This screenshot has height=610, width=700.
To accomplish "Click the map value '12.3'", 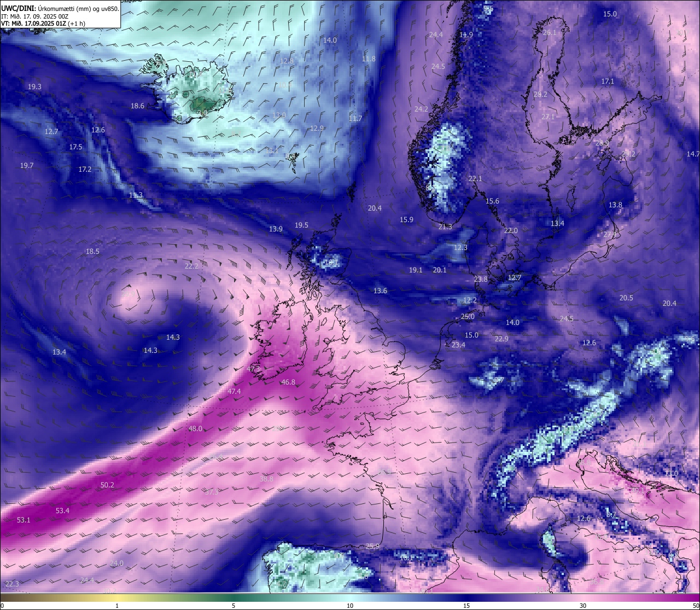I will (x=460, y=247).
